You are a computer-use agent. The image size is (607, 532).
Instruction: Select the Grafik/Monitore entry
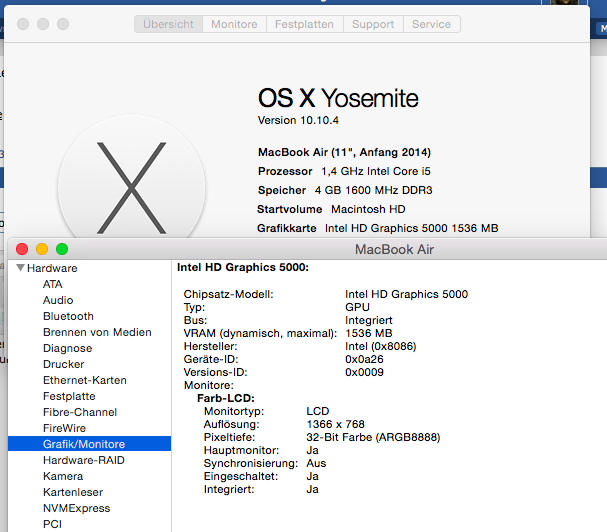(89, 444)
